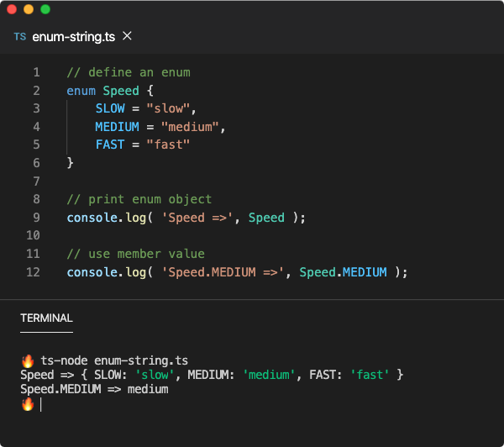The image size is (504, 447).
Task: Click the green maximize window button
Action: pyautogui.click(x=45, y=9)
